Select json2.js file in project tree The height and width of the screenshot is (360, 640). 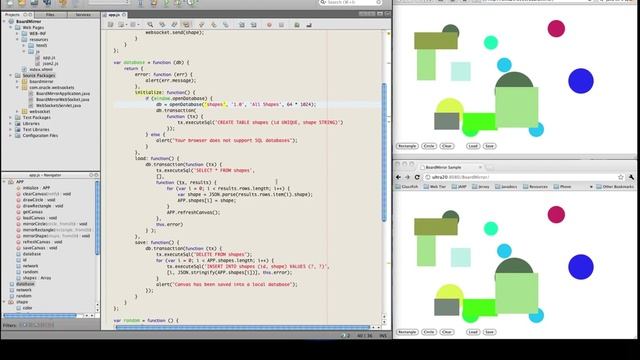(x=50, y=64)
